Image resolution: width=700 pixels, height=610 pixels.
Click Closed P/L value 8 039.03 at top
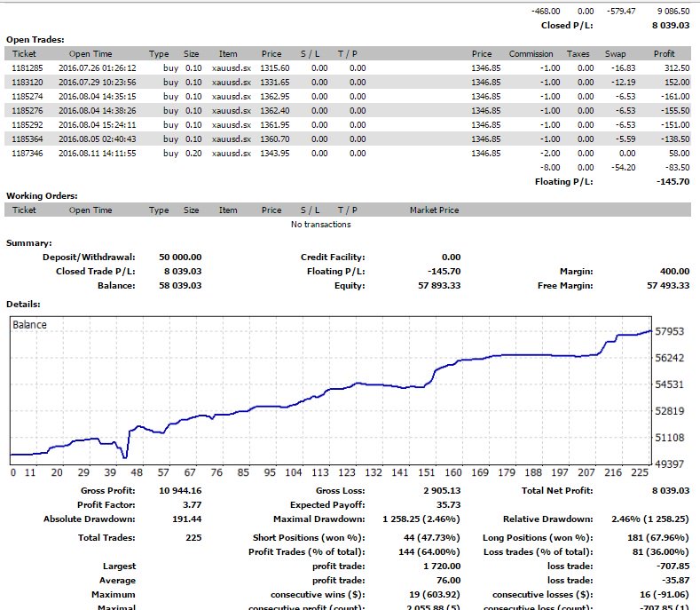tap(671, 26)
